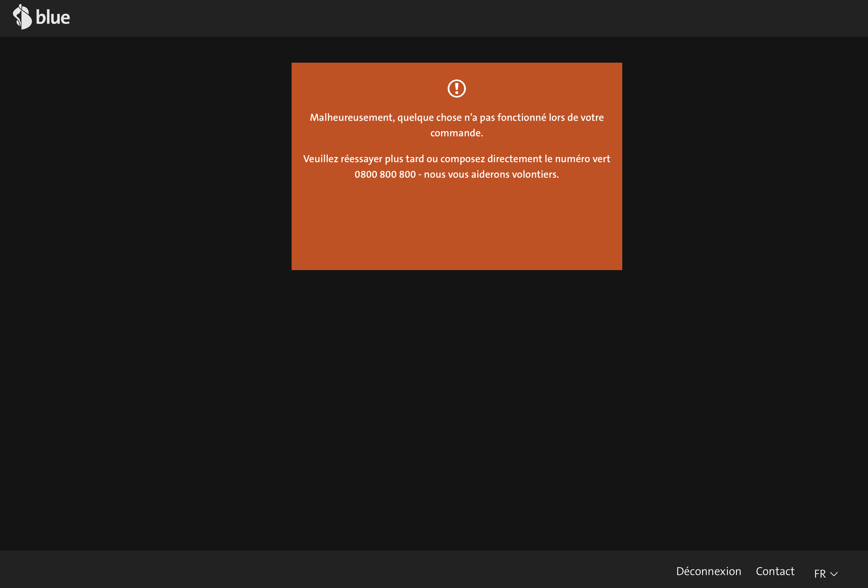Click the Swisscom logo icon in header
The height and width of the screenshot is (588, 868).
22,17
